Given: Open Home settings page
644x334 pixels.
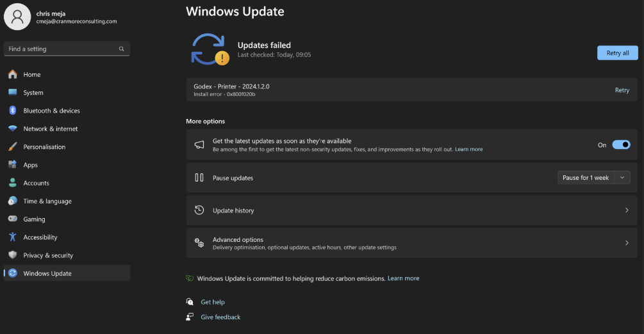Looking at the screenshot, I should click(67, 74).
